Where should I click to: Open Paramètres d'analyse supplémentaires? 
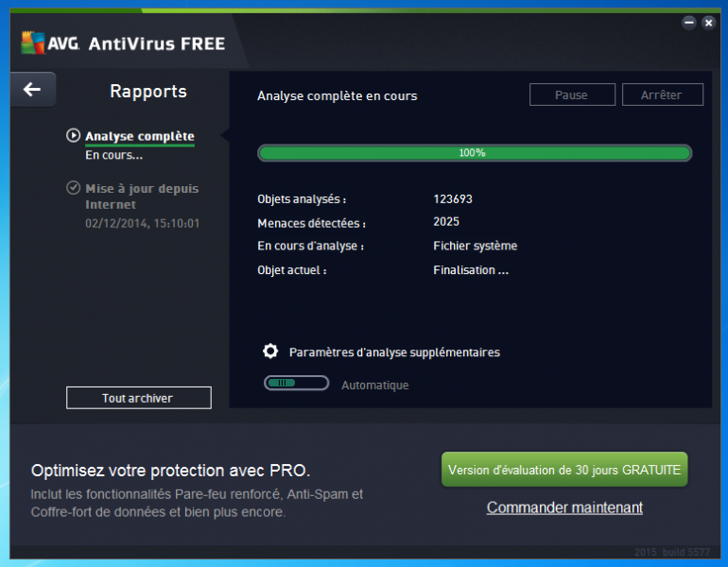pyautogui.click(x=394, y=352)
